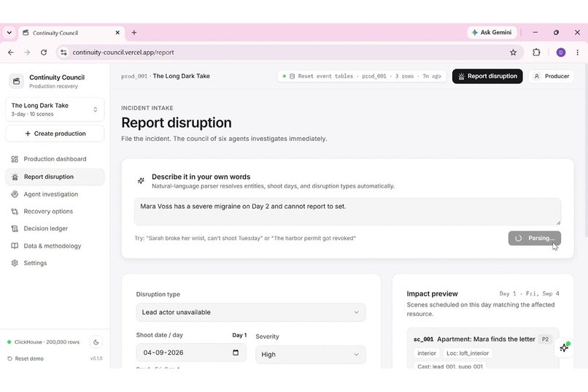The width and height of the screenshot is (588, 392).
Task: Open Settings in the sidebar
Action: (x=55, y=263)
